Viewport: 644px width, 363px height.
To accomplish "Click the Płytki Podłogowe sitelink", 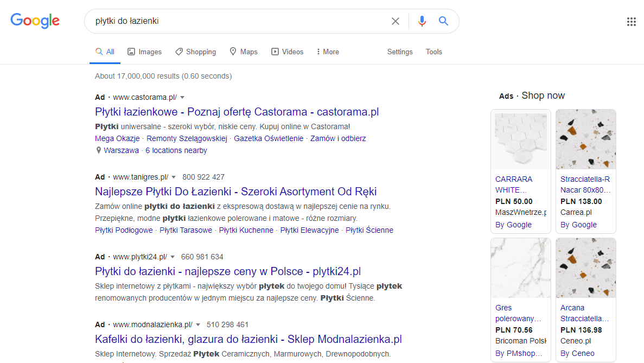I will [124, 230].
